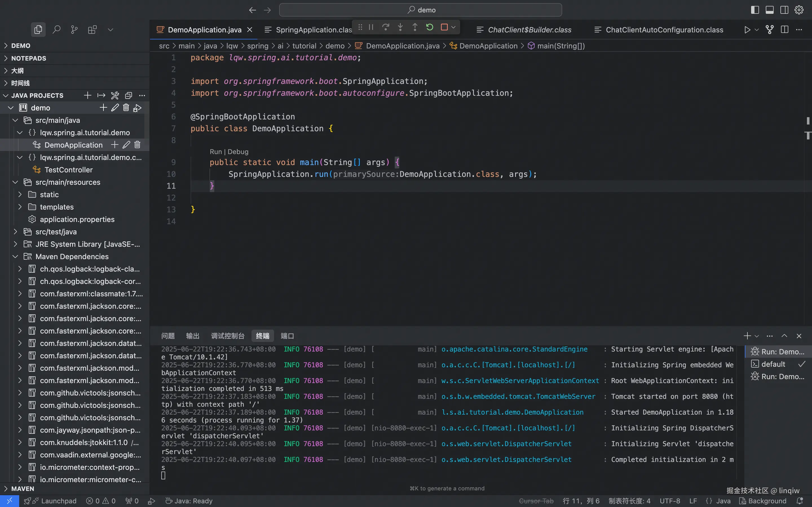The height and width of the screenshot is (507, 812).
Task: Pause execution in debug toolbar
Action: pyautogui.click(x=371, y=27)
